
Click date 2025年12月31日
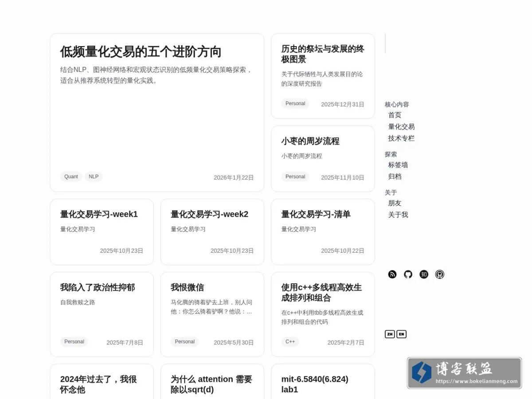coord(343,105)
